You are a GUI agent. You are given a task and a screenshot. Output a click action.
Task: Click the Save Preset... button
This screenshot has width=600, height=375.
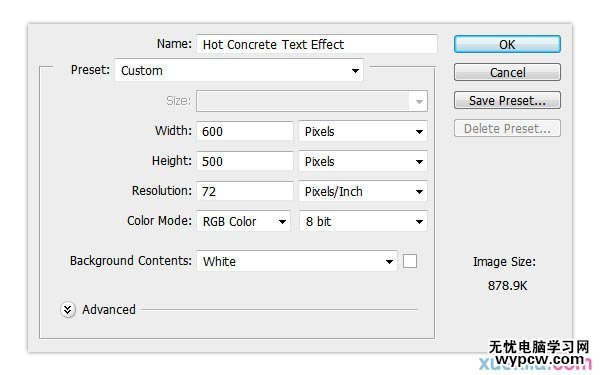(507, 100)
